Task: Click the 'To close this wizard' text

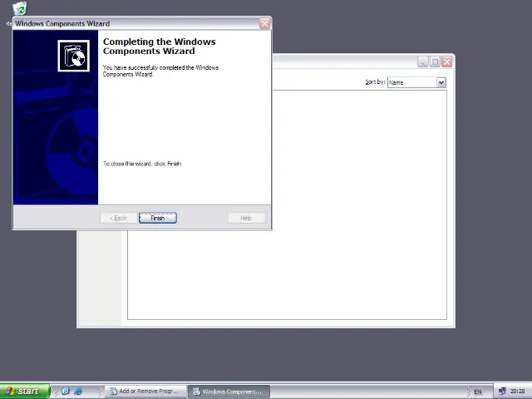Action: (142, 164)
